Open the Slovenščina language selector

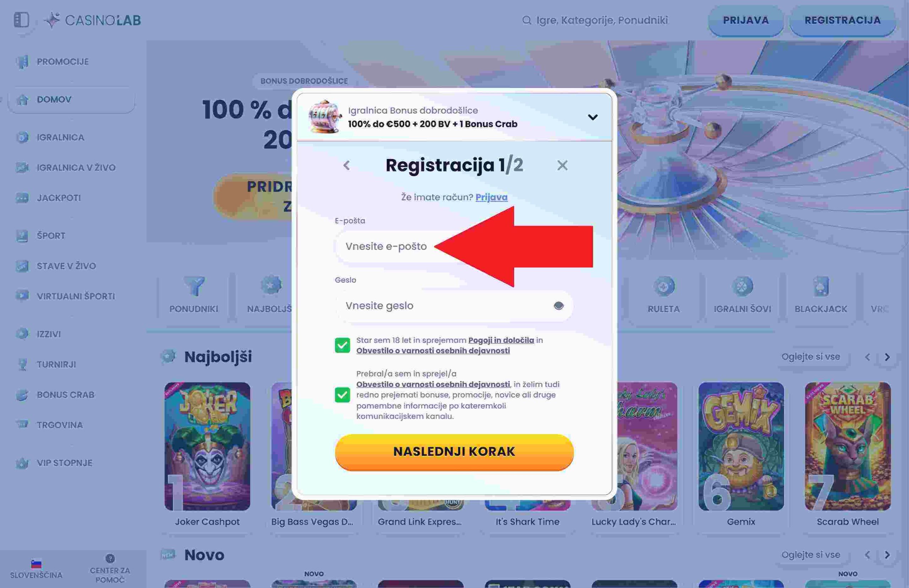click(36, 569)
